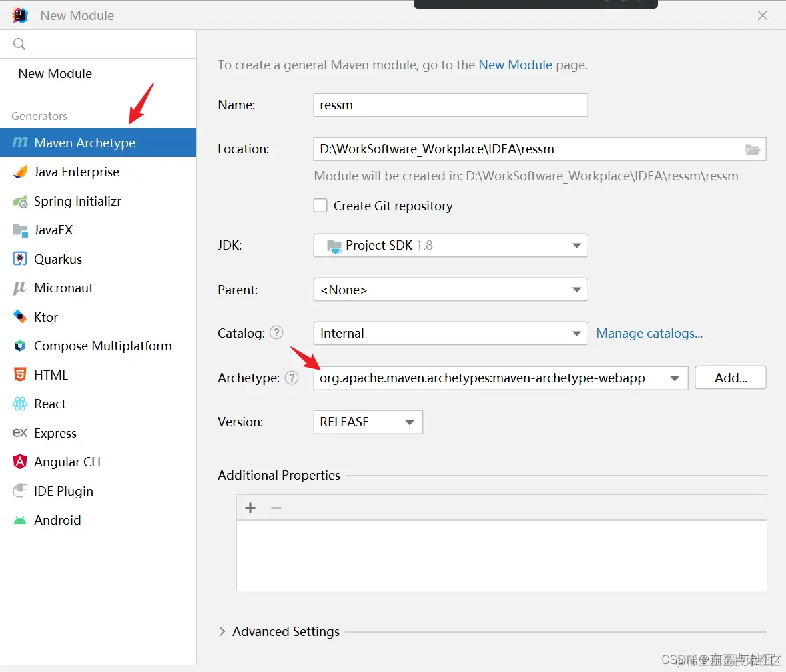This screenshot has height=672, width=786.
Task: Select the IDE Plugin generator
Action: tap(97, 491)
